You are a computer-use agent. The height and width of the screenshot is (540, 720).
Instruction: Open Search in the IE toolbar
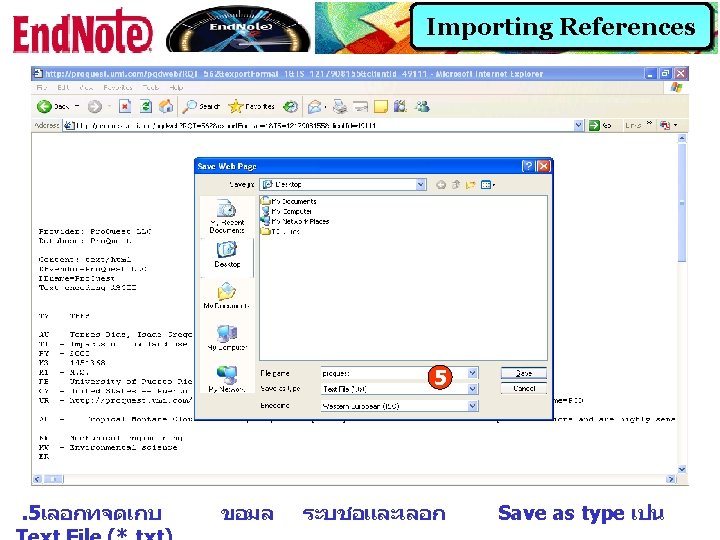[x=201, y=107]
